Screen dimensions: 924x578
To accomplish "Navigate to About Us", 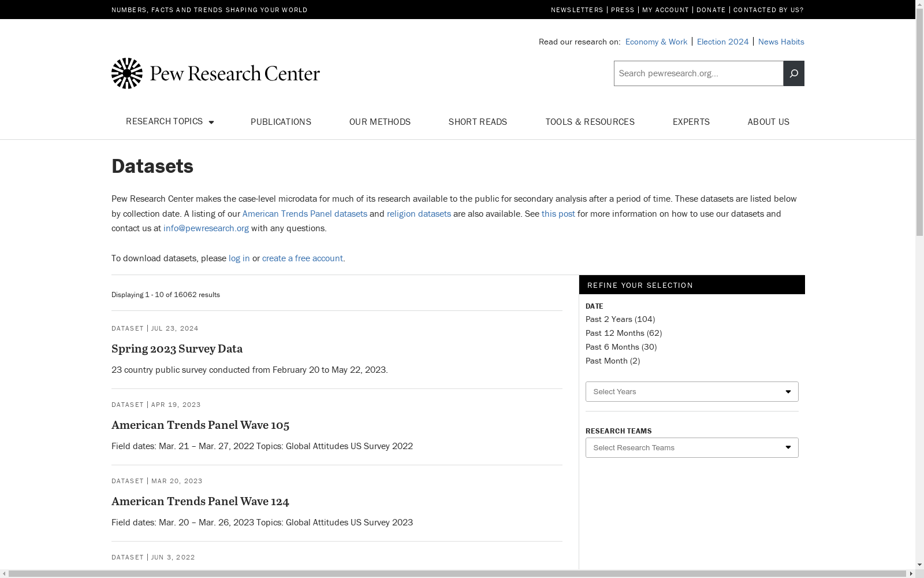I will pos(769,122).
